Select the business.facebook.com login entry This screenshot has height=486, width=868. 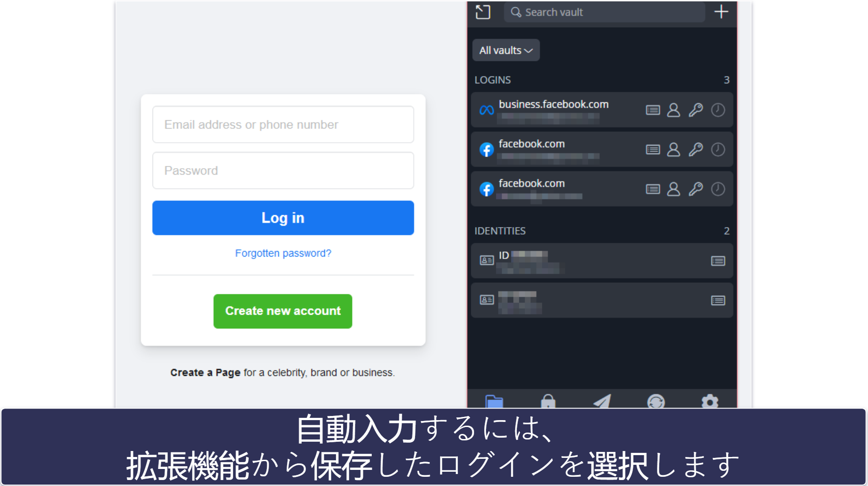(602, 110)
